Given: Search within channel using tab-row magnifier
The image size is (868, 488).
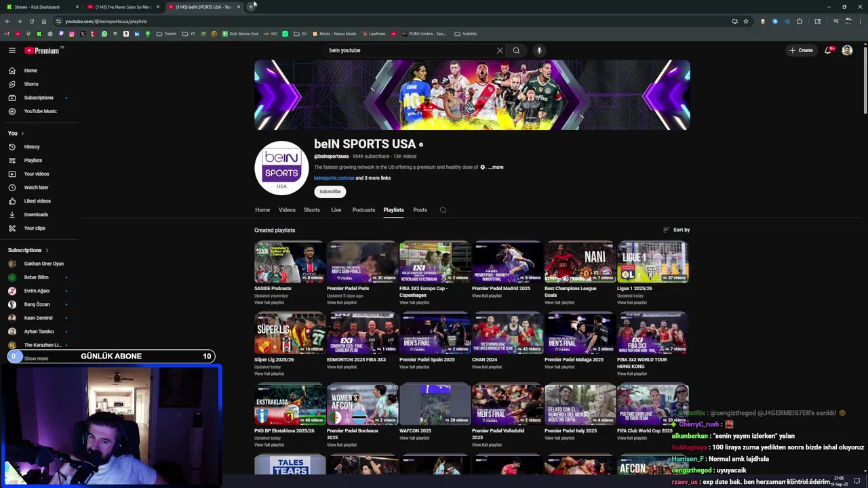Looking at the screenshot, I should click(443, 210).
